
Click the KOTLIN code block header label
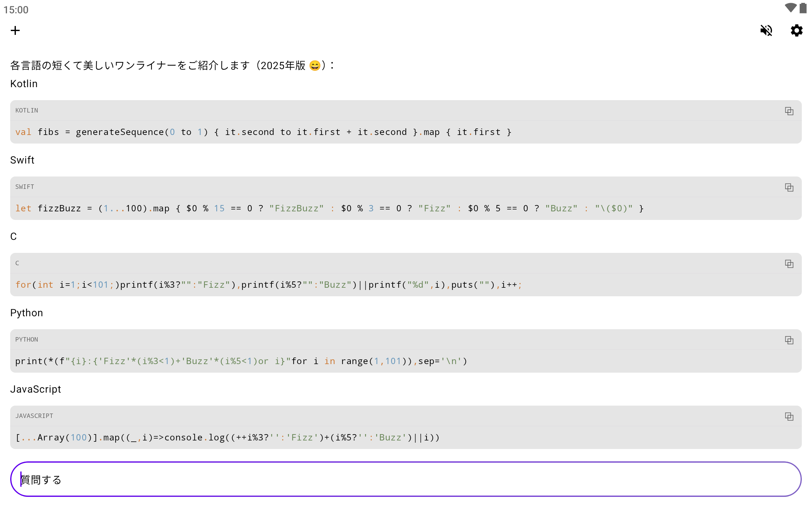[27, 111]
